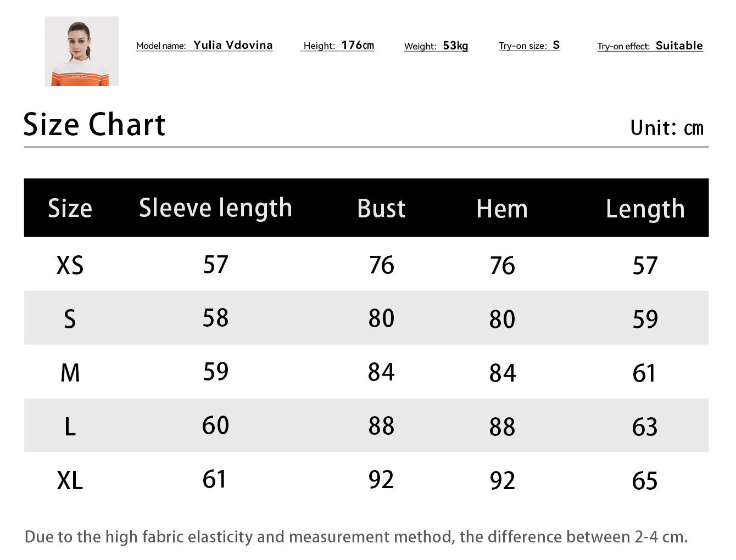This screenshot has width=736, height=560.
Task: Select the Try-on effect Suitable label
Action: click(x=650, y=46)
